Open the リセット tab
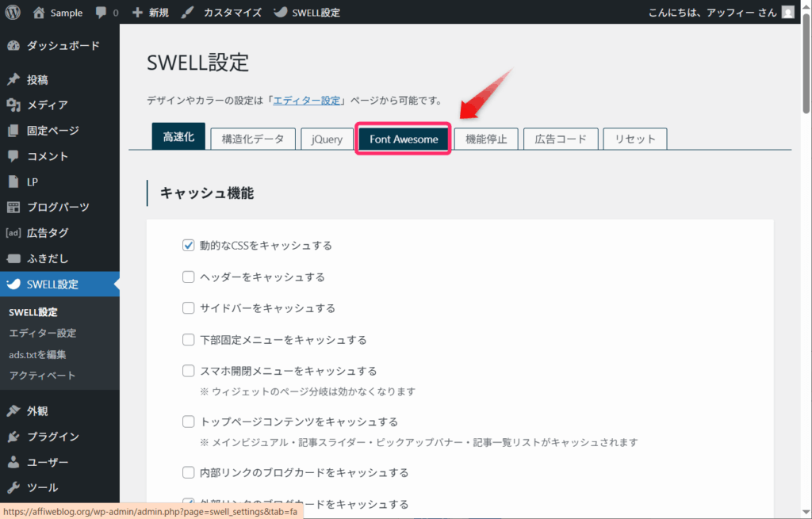 click(x=635, y=139)
